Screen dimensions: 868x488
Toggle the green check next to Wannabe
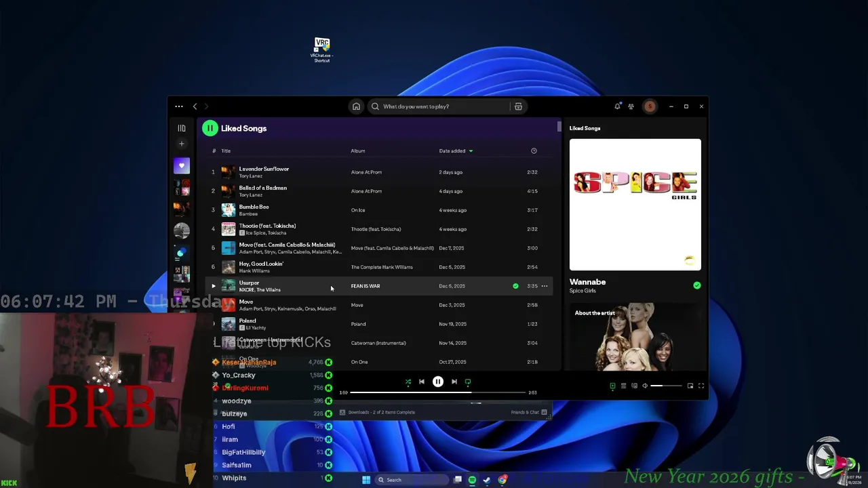pos(696,285)
